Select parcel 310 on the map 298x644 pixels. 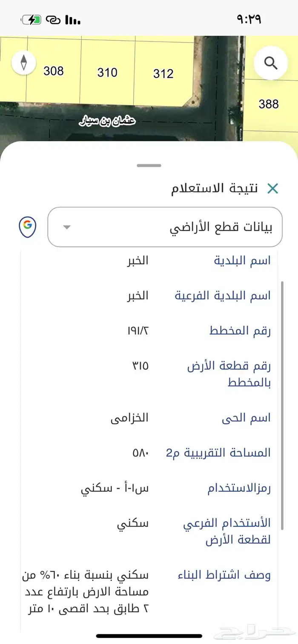107,73
